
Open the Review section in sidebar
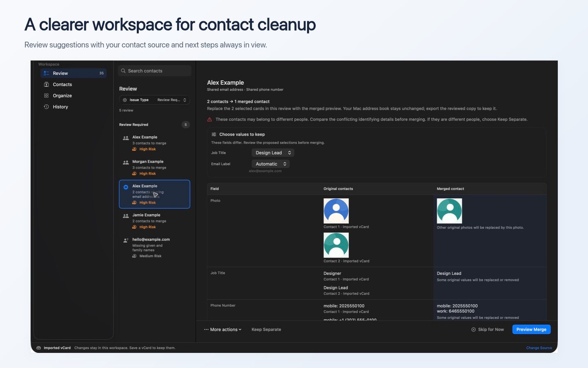pos(74,73)
